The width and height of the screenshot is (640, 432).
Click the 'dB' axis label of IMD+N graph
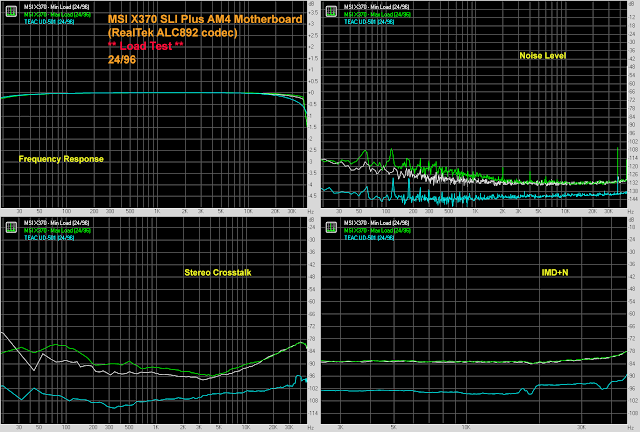[632, 220]
